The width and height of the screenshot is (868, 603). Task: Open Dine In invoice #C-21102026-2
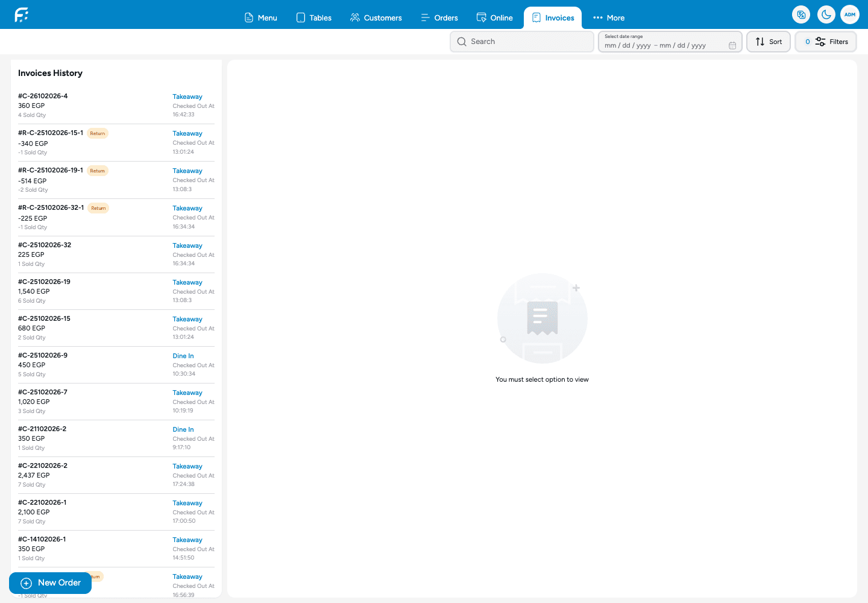tap(116, 438)
